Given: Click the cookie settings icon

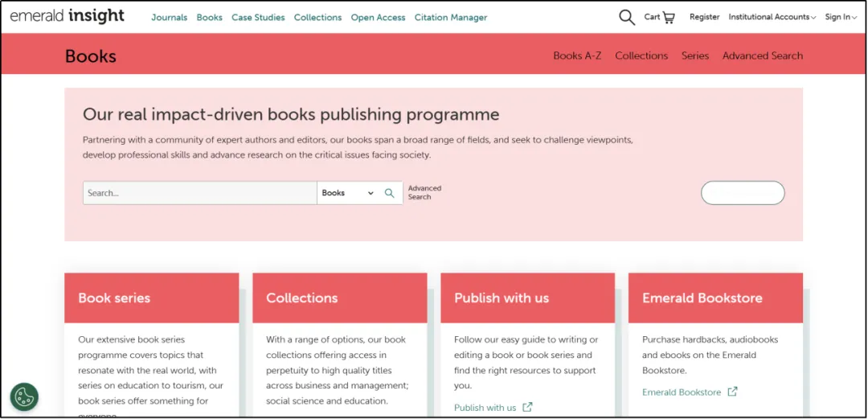Looking at the screenshot, I should click(x=24, y=396).
